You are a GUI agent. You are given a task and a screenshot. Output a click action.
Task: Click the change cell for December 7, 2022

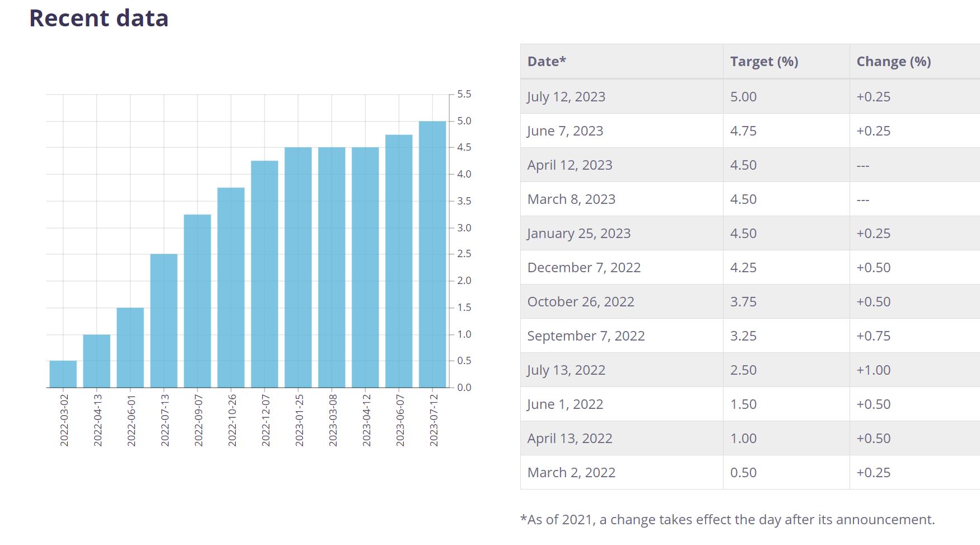tap(915, 267)
